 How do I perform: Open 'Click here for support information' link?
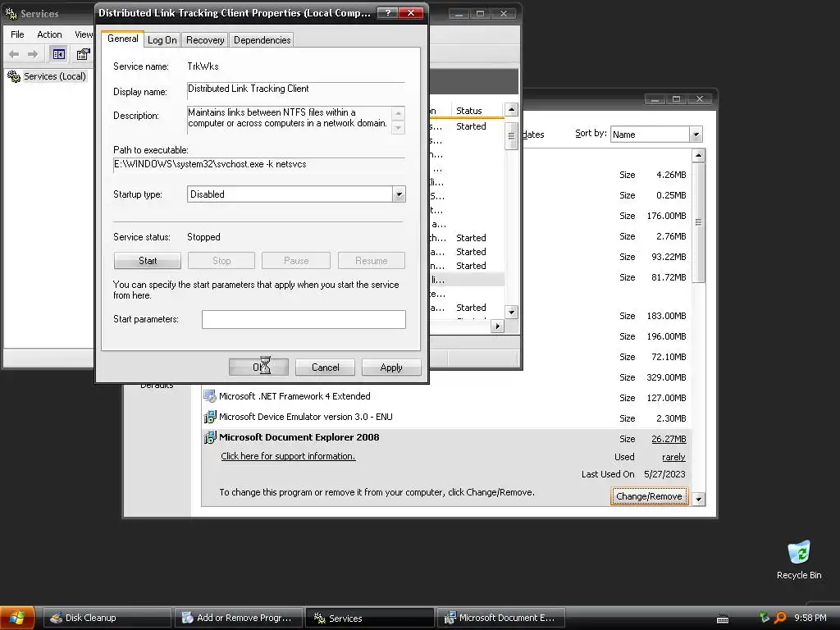288,456
